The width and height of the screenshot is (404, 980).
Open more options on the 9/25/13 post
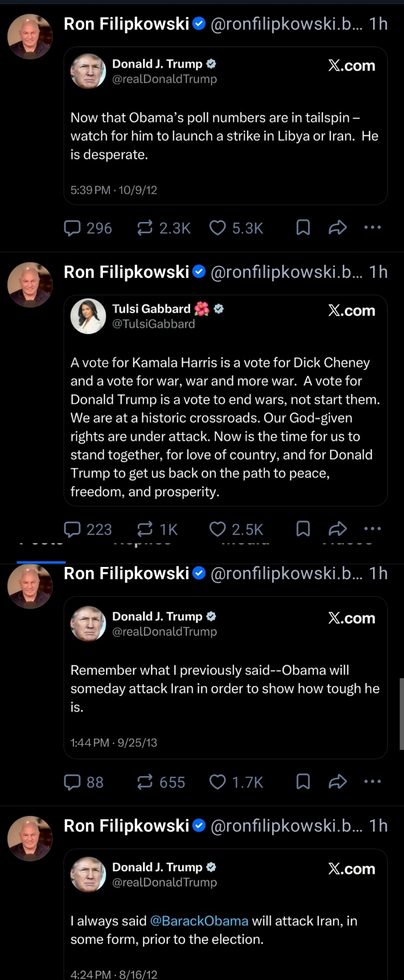point(373,782)
